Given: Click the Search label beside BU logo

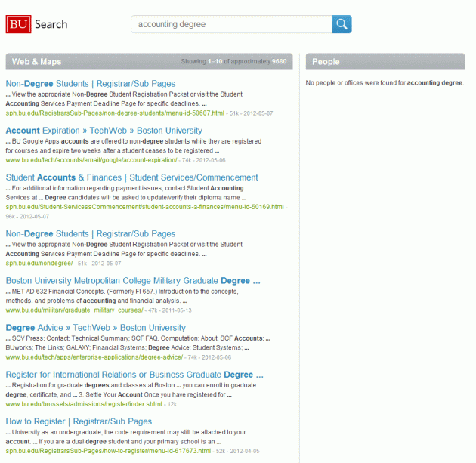Looking at the screenshot, I should [51, 24].
